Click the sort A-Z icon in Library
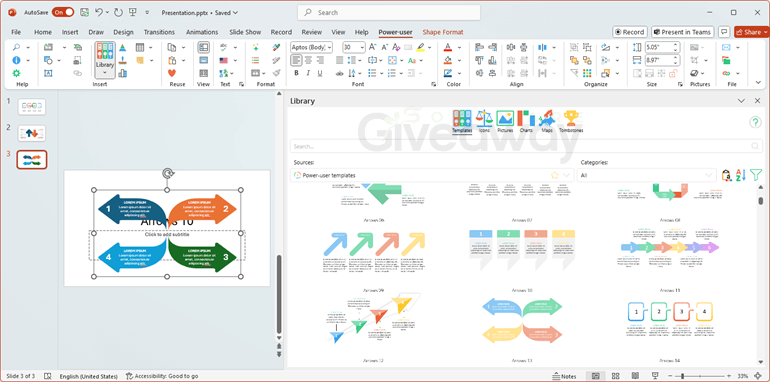Image resolution: width=770 pixels, height=382 pixels. click(x=741, y=175)
